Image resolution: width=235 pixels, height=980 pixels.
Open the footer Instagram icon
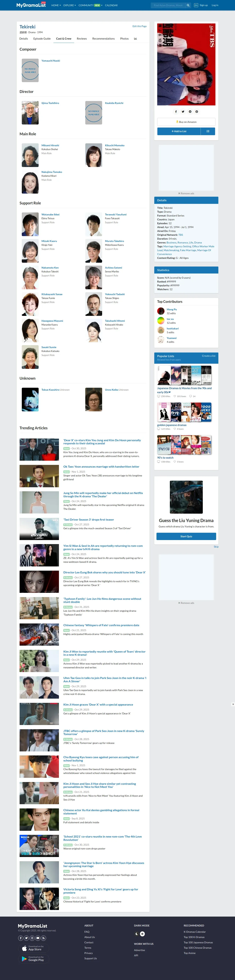tap(32, 938)
